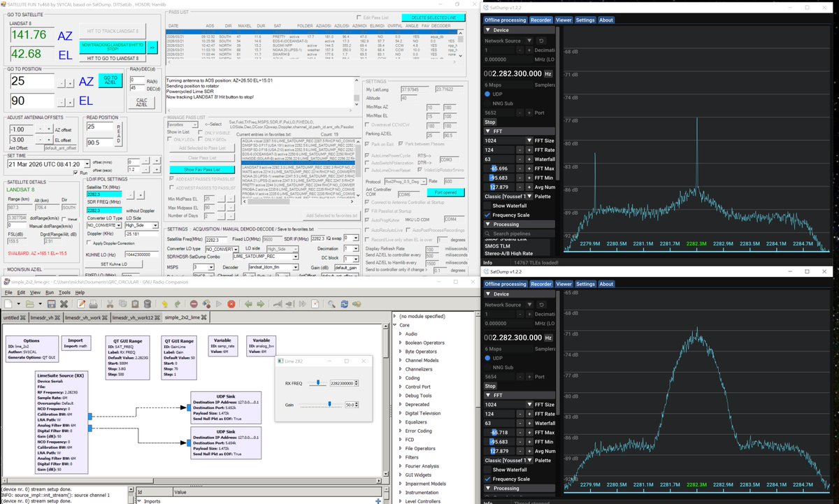Click the trash Delete icon in GNU Radio toolbar

tap(148, 304)
